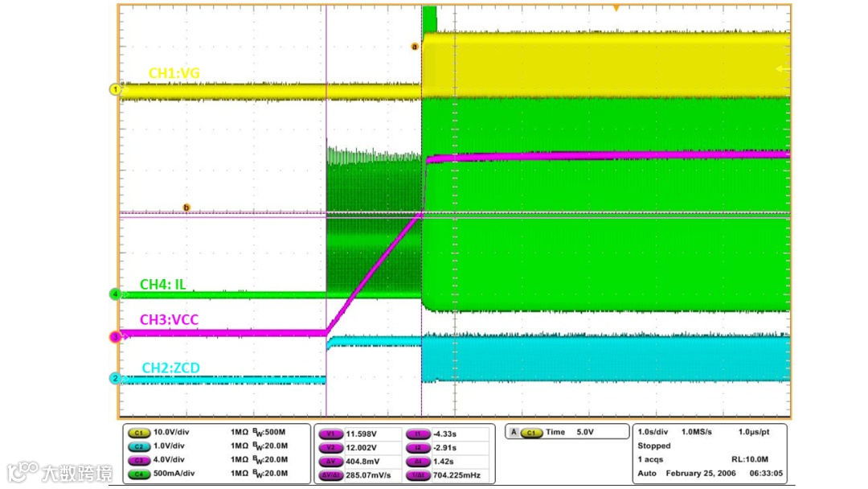Select the ΔV cursor readout badge
This screenshot has width=868, height=489.
click(x=330, y=462)
